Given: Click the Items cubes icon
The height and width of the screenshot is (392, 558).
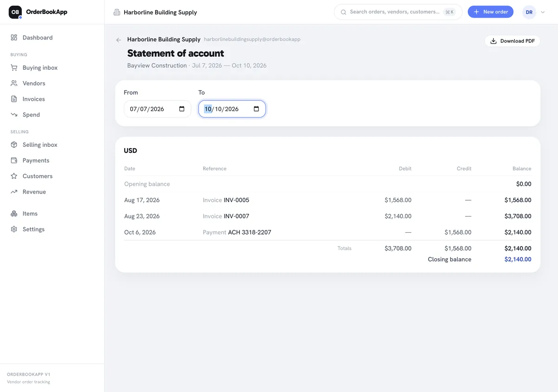Looking at the screenshot, I should tap(14, 214).
